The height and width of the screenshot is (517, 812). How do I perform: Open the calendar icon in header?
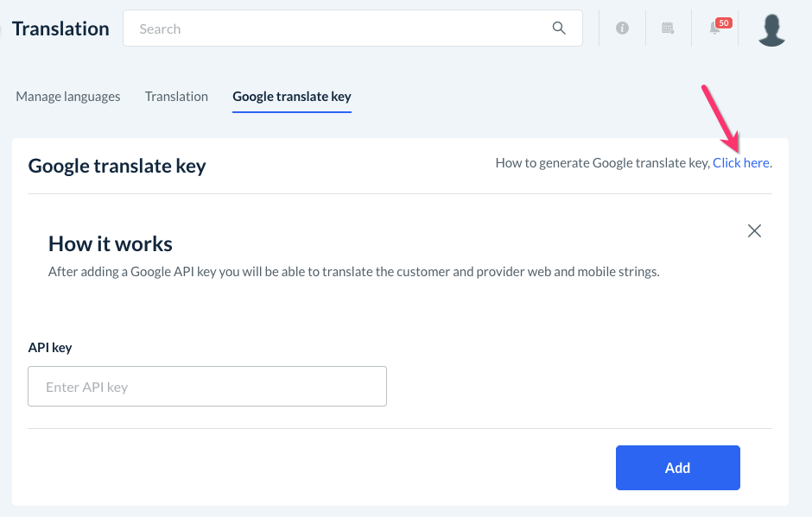[x=668, y=28]
